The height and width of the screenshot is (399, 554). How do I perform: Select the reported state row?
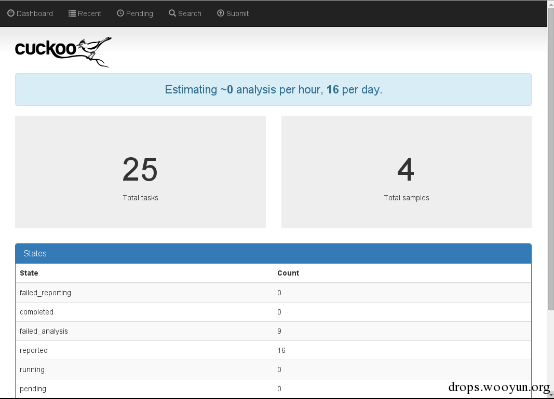click(273, 350)
